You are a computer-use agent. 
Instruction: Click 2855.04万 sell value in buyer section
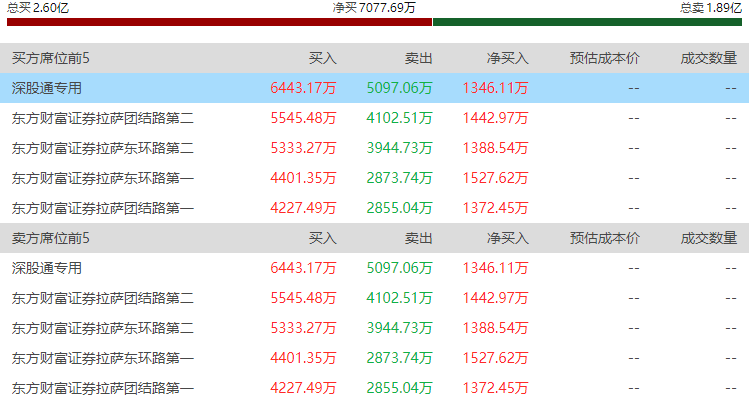click(399, 208)
